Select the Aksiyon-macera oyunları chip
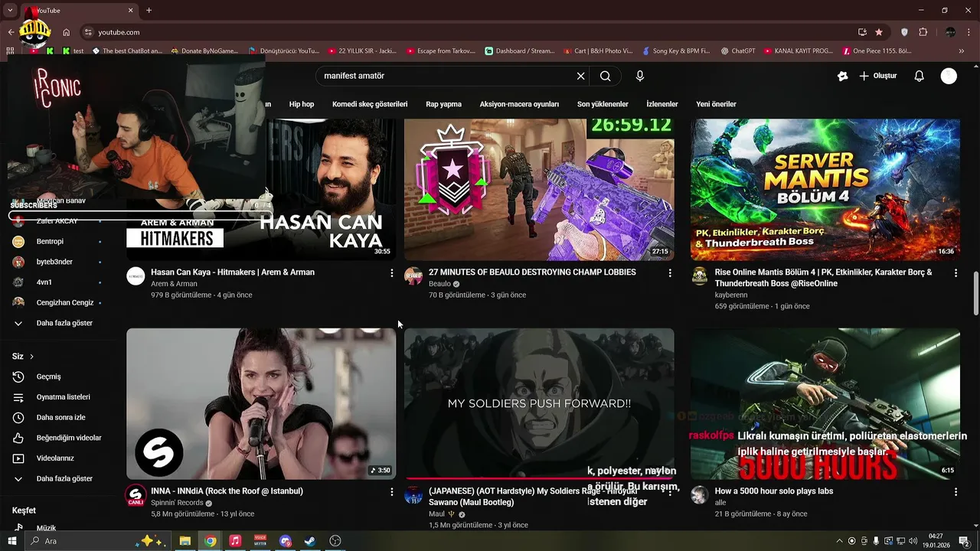The image size is (980, 551). [519, 104]
